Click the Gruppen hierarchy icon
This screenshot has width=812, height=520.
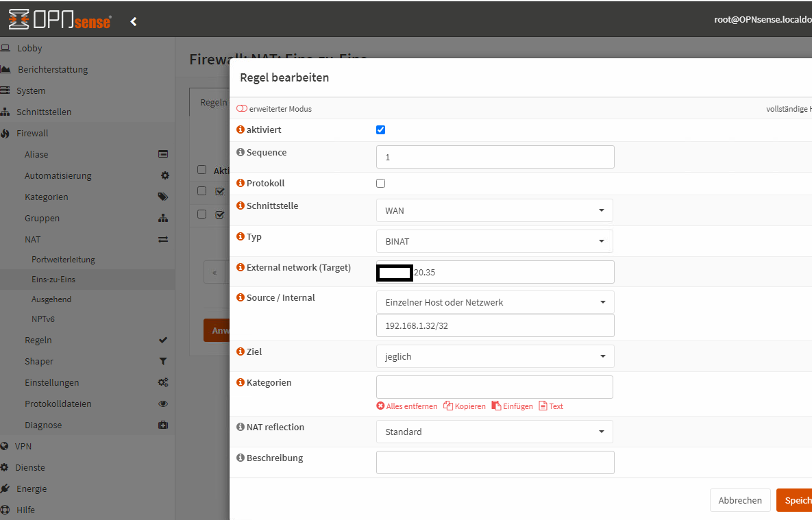coord(163,218)
